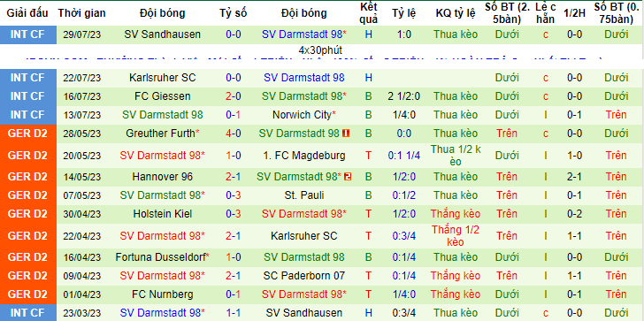The height and width of the screenshot is (321, 644).
Task: Click the Thời gian column header
Action: 81,13
